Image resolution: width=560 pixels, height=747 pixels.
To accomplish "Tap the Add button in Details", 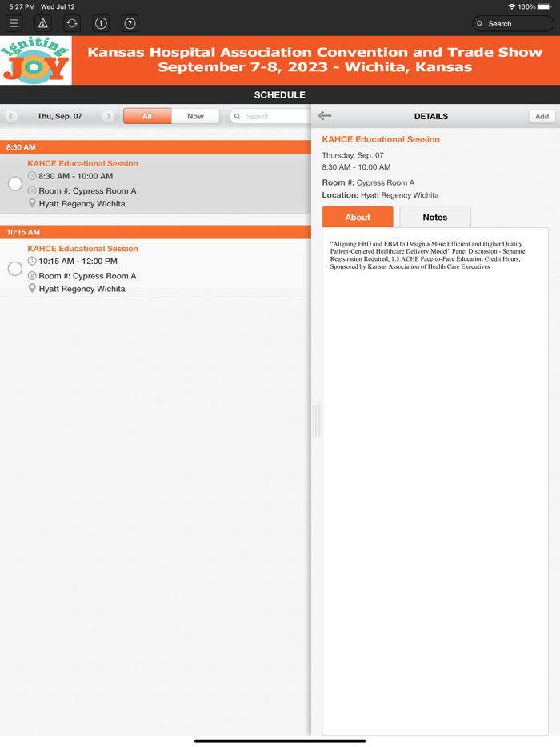I will 542,116.
